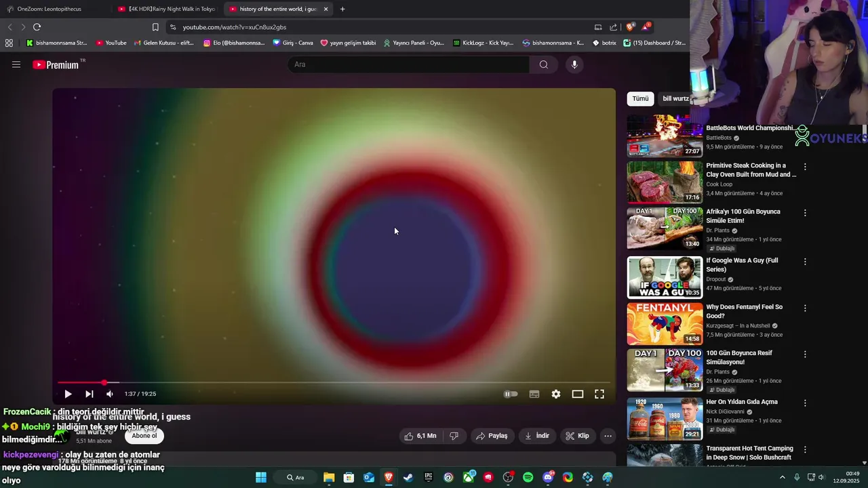Click the İndir download button
Image resolution: width=868 pixels, height=488 pixels.
(x=537, y=436)
